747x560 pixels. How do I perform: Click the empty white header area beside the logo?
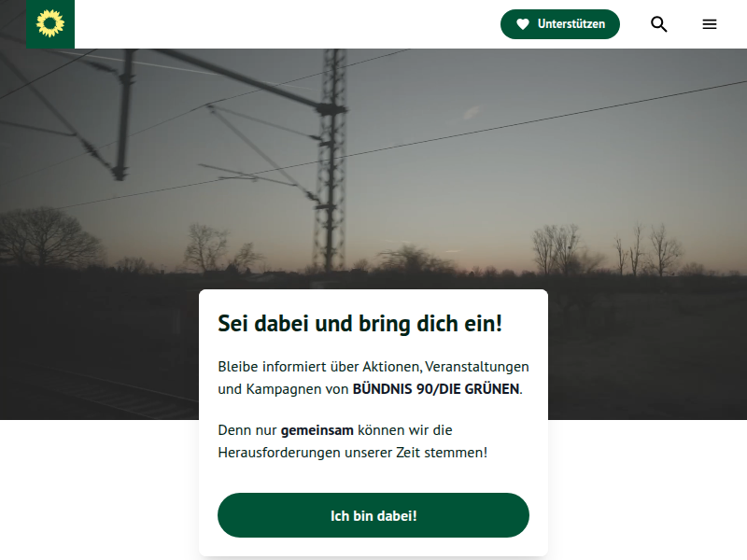pos(286,24)
